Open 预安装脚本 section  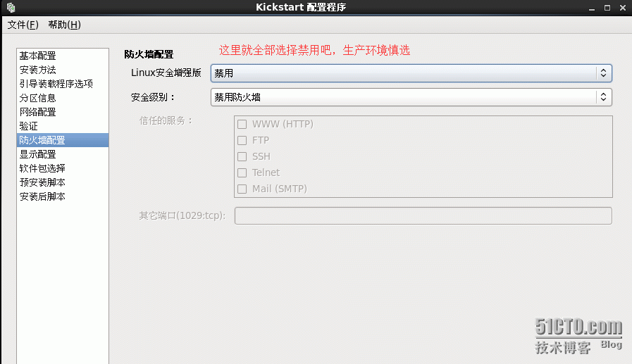63,182
